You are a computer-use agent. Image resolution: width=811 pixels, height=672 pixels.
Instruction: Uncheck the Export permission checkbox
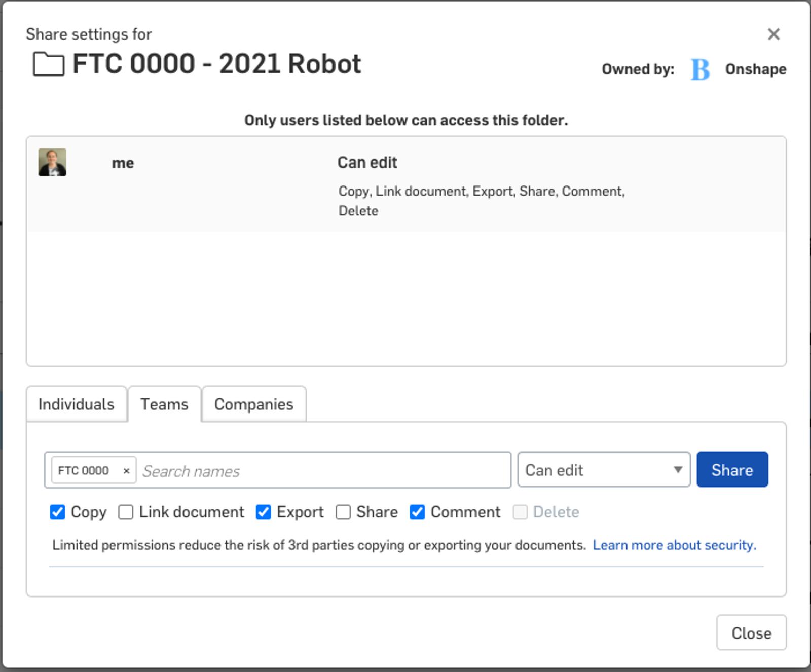263,512
